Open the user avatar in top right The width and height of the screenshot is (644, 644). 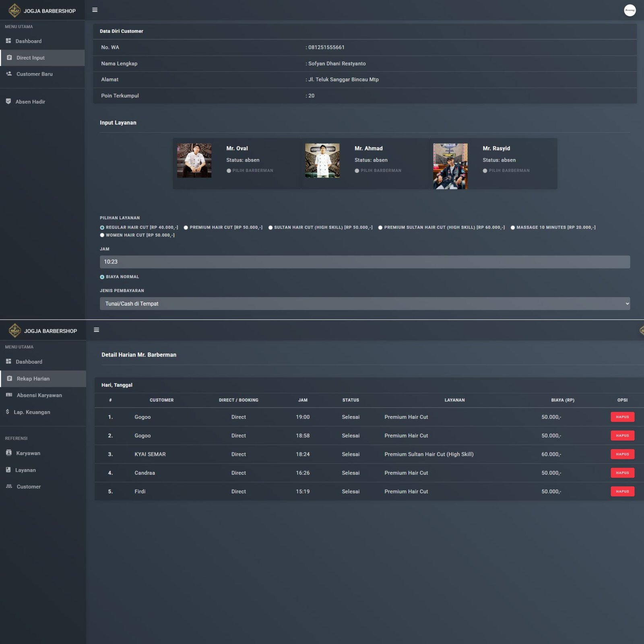[630, 10]
